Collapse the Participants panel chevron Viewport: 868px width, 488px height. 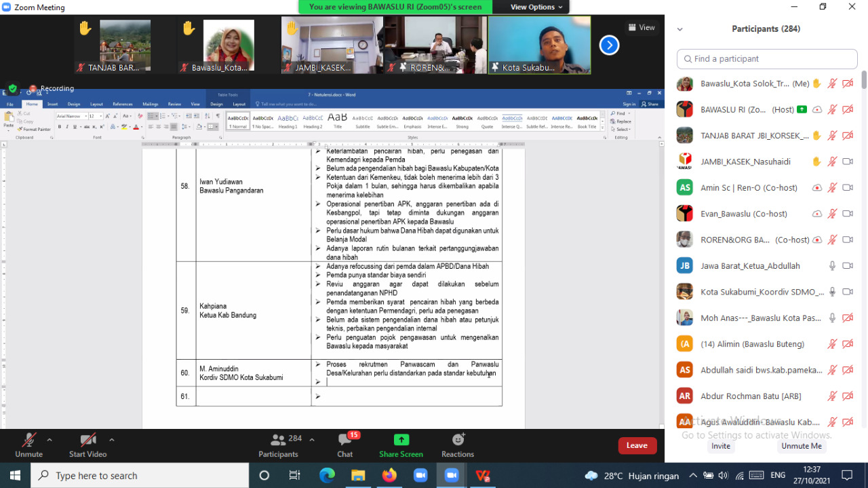[679, 29]
